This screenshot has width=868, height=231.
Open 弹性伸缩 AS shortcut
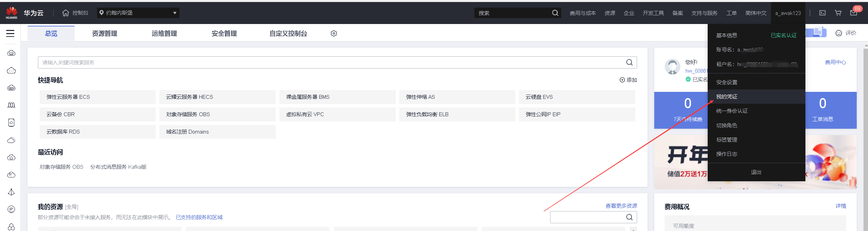457,97
